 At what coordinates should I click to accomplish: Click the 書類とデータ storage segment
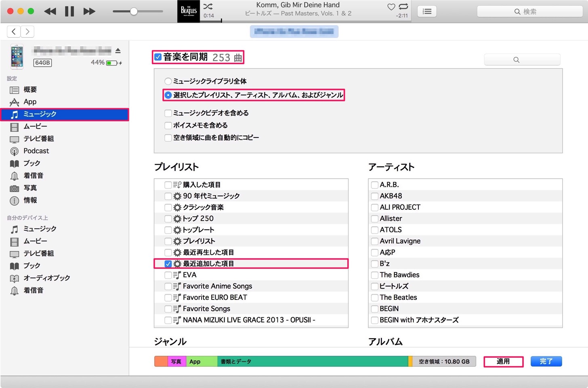coord(313,361)
